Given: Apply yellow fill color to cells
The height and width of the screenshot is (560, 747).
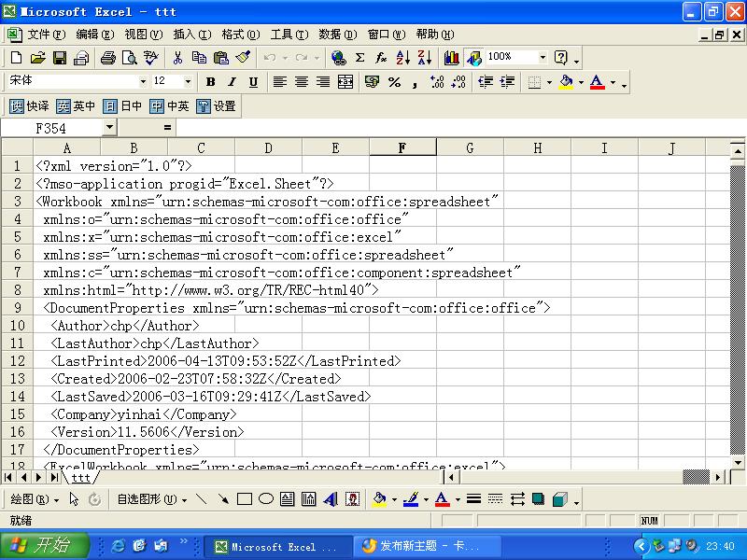Looking at the screenshot, I should point(567,82).
